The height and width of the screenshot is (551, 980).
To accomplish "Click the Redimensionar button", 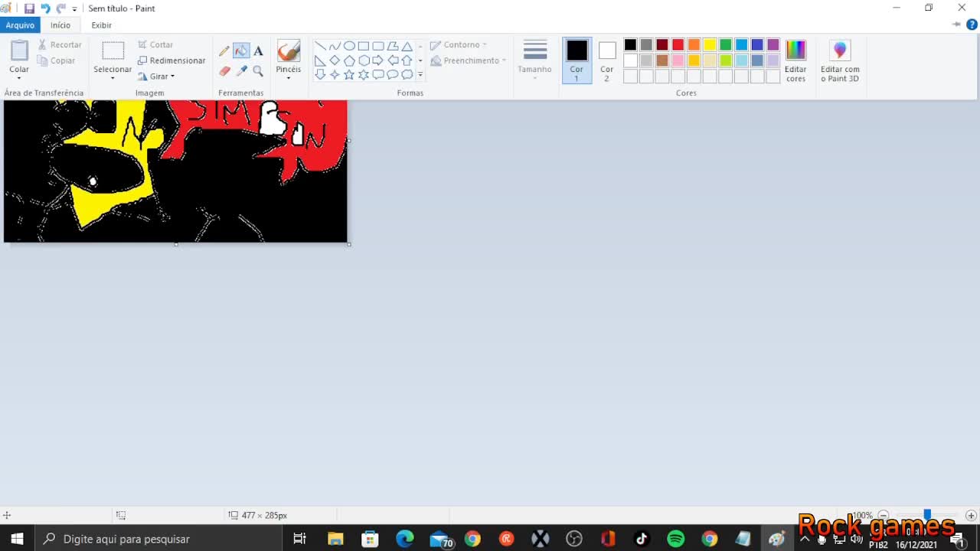I will point(171,60).
